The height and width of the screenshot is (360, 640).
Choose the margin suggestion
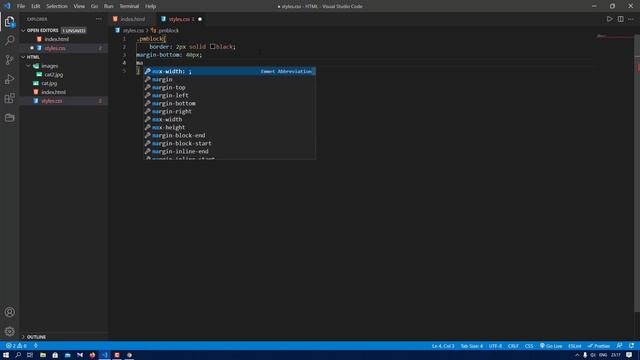point(229,80)
